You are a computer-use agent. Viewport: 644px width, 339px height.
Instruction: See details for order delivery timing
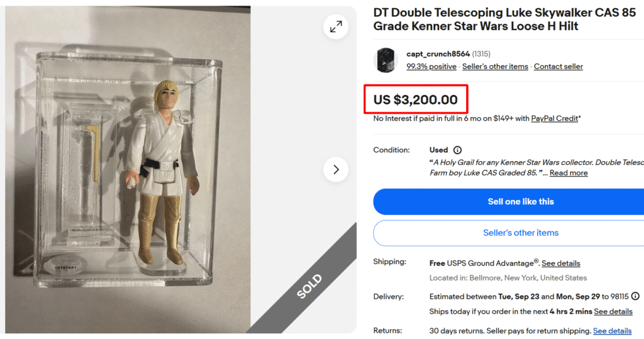point(613,312)
